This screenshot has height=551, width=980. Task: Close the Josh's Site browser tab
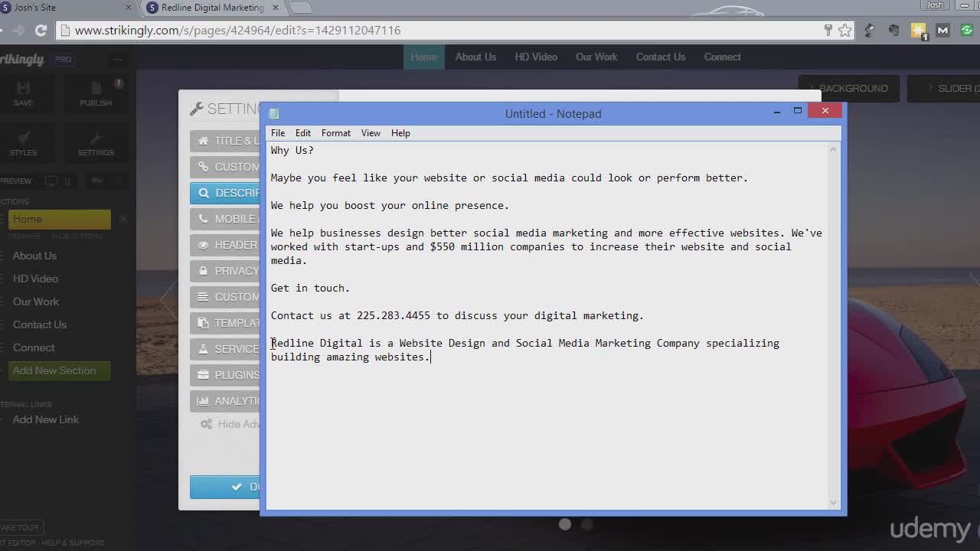tap(129, 8)
